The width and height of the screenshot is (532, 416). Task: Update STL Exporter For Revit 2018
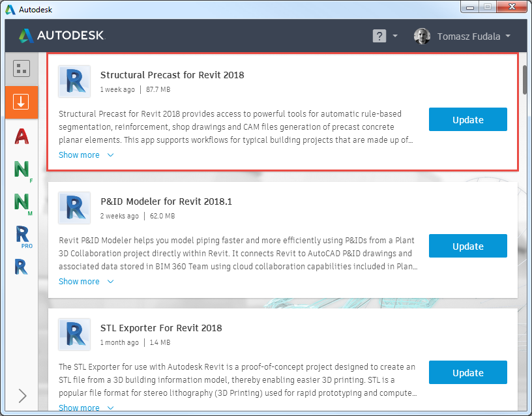467,372
